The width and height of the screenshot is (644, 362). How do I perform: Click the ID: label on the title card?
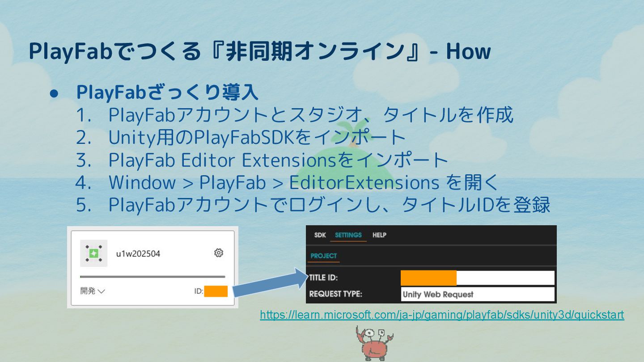tap(199, 291)
